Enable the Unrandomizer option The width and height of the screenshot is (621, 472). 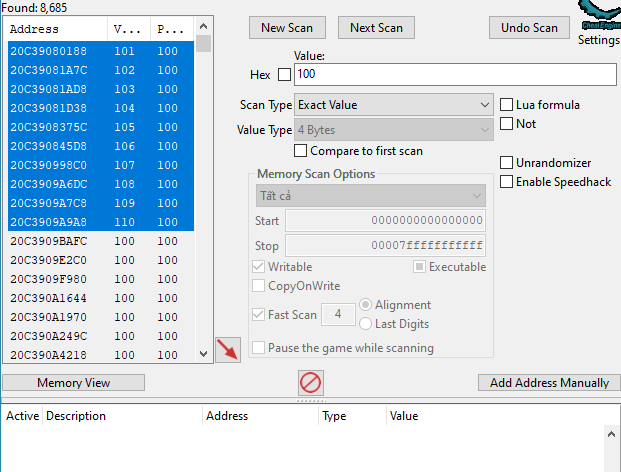pyautogui.click(x=507, y=162)
